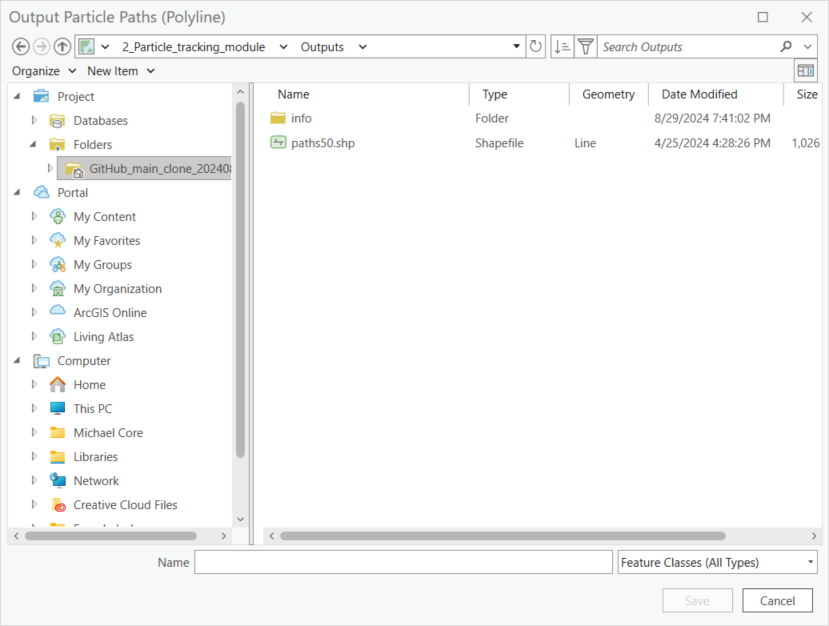Image resolution: width=829 pixels, height=626 pixels.
Task: Click the This PC monitor icon
Action: click(57, 409)
